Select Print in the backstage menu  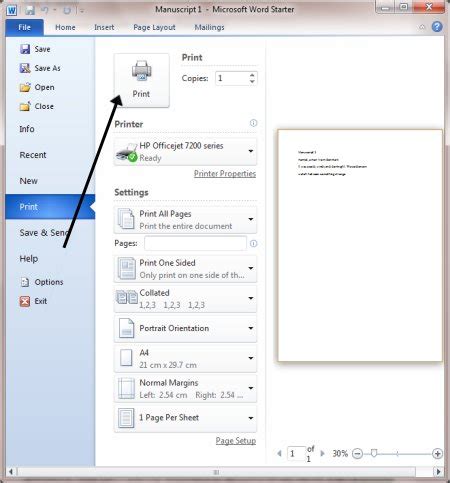(x=50, y=207)
